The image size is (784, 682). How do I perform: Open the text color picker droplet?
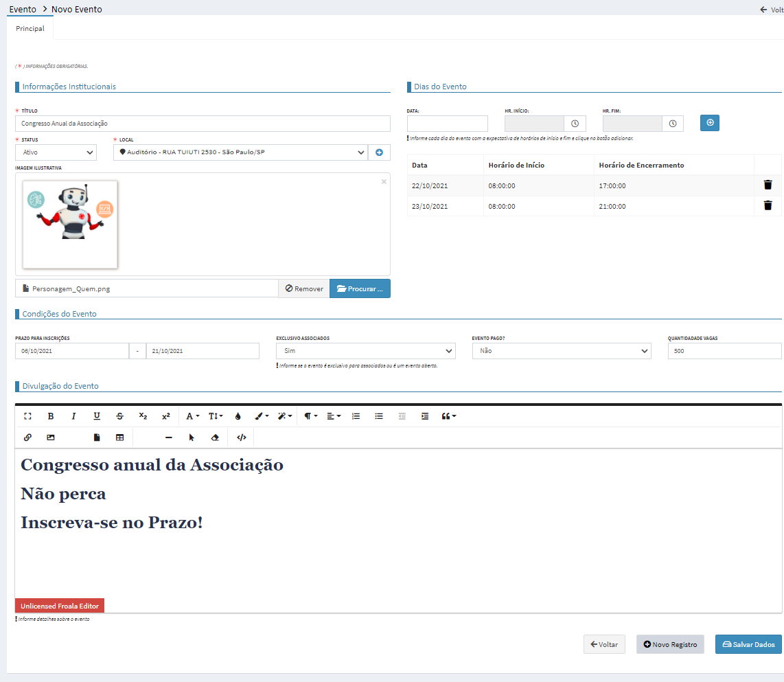tap(238, 416)
